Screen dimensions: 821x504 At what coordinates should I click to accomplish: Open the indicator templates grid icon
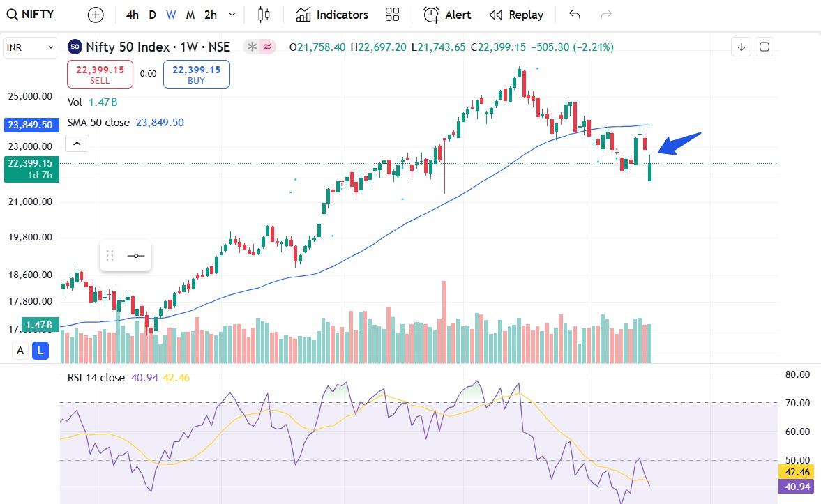(x=392, y=15)
